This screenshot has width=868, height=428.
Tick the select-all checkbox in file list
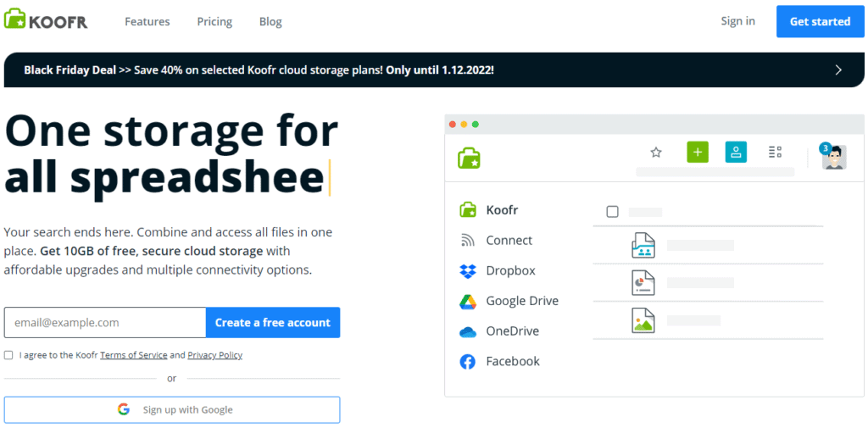[x=612, y=212]
